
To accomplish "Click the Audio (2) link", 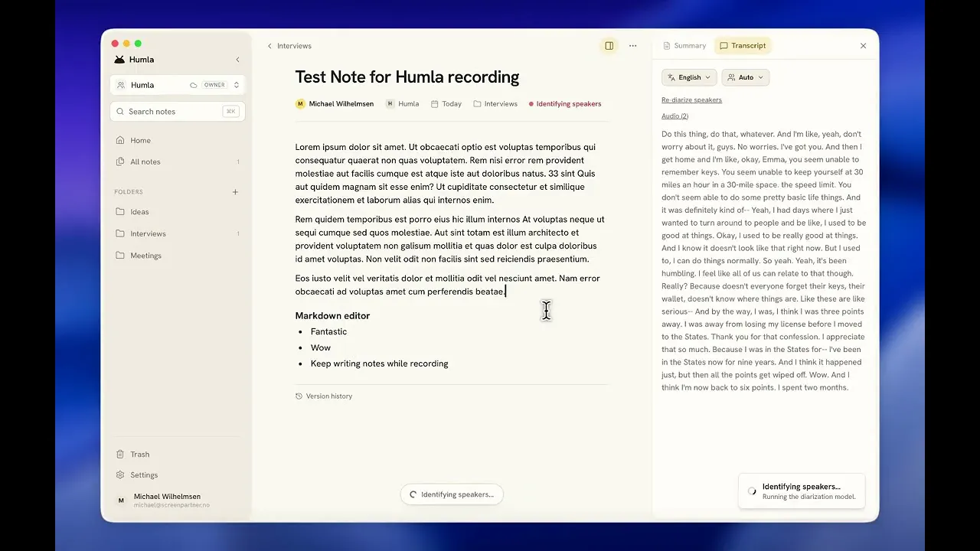I will [x=675, y=116].
